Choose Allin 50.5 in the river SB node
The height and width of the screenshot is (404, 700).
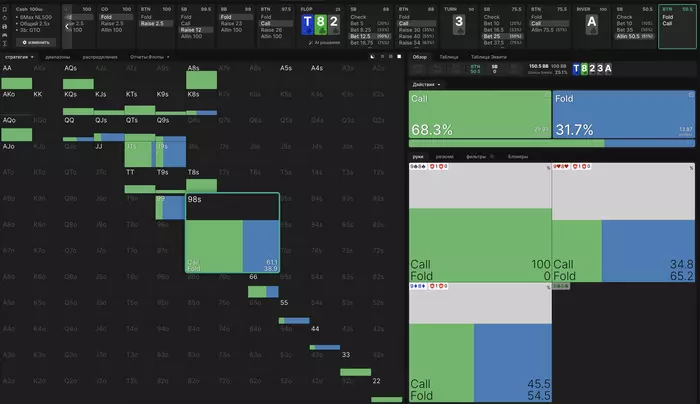pos(634,36)
